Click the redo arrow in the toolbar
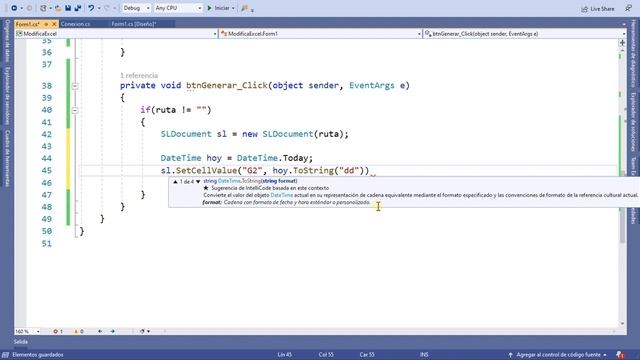 tap(107, 8)
